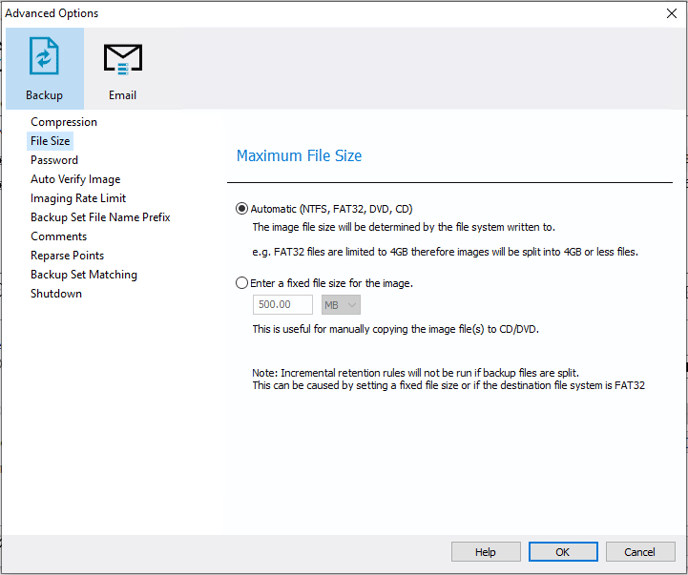688x575 pixels.
Task: Close the Advanced Options dialog
Action: point(671,14)
